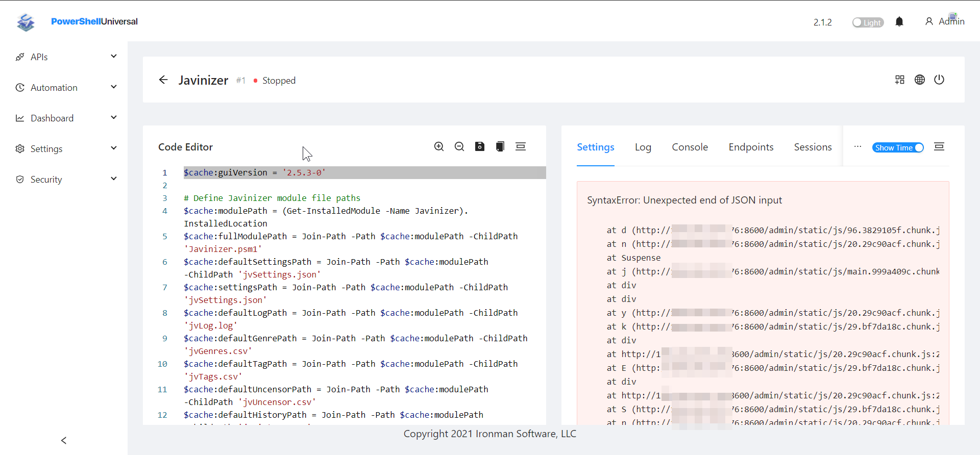980x455 pixels.
Task: Toggle settings panel width icon
Action: click(939, 146)
